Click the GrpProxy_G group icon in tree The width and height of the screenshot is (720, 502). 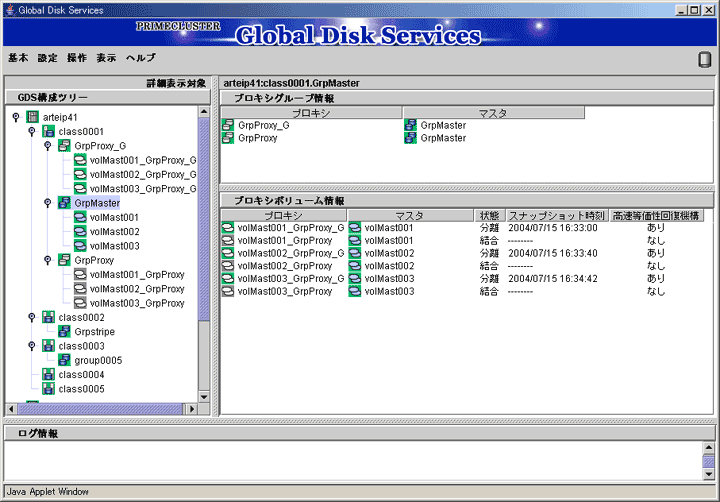tap(64, 146)
